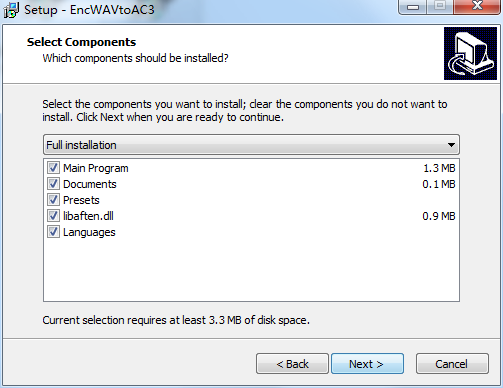503x388 pixels.
Task: Click the Languages item label
Action: tap(89, 232)
